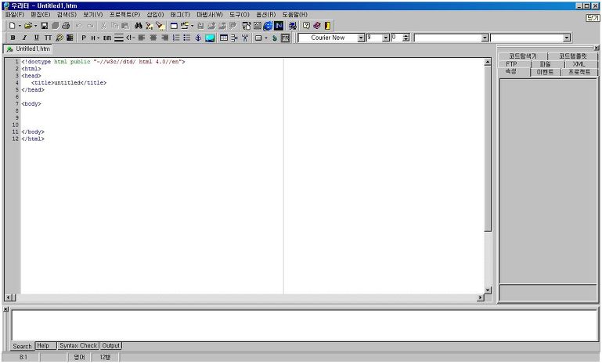Insert anchor link icon
This screenshot has height=364, width=602.
[198, 38]
